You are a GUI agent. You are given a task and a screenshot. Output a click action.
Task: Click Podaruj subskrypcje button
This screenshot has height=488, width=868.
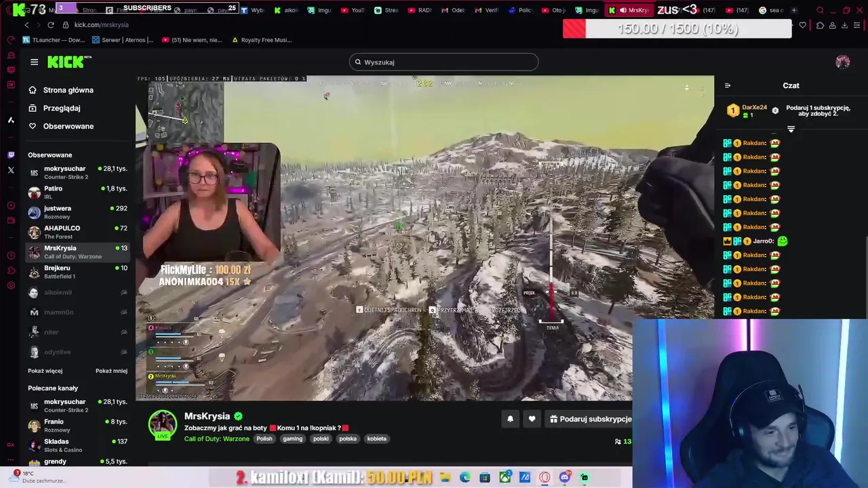pos(590,419)
